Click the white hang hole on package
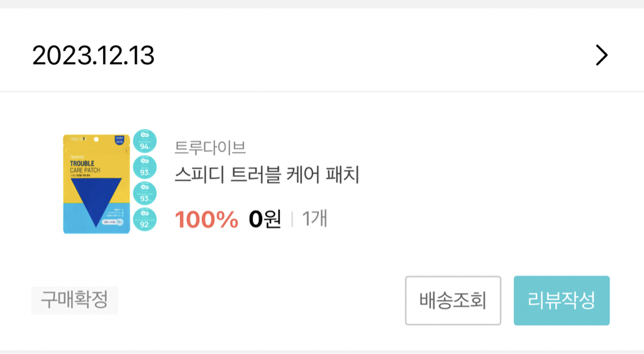644x354 pixels. pos(96,138)
